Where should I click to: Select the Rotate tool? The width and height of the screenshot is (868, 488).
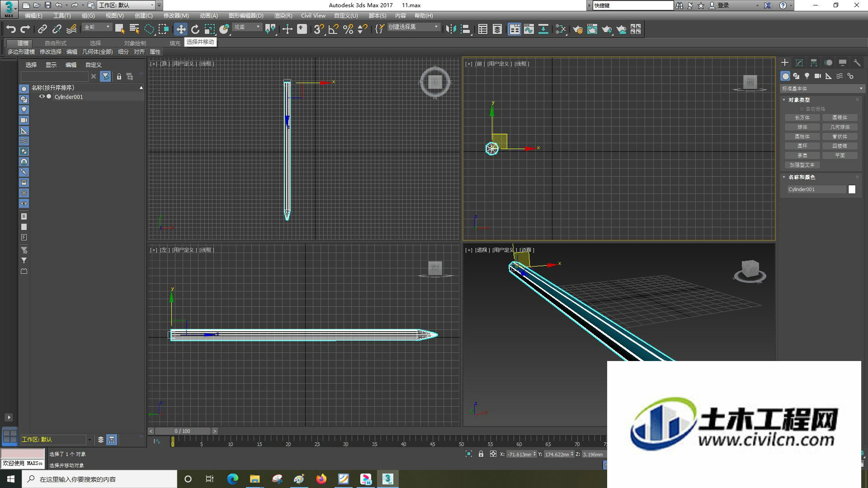[195, 29]
